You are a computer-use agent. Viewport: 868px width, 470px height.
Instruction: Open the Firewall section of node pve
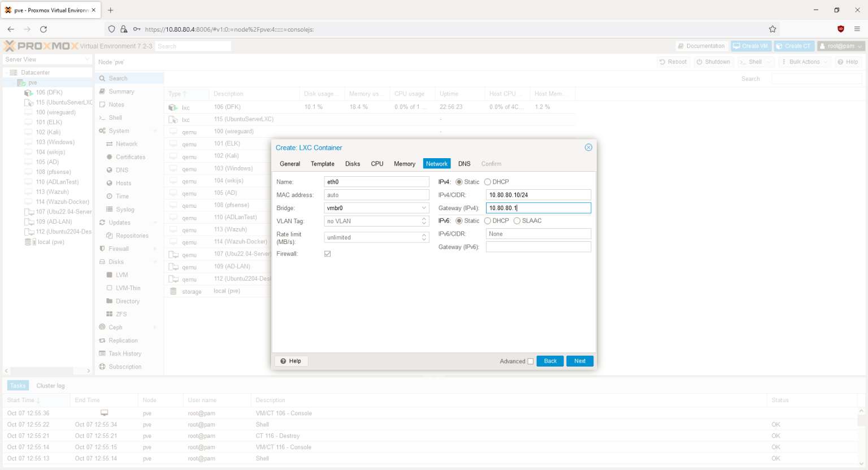click(x=119, y=248)
